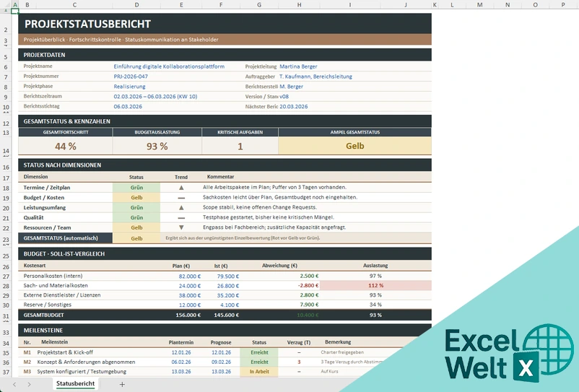Click the Gelb Ampel Gesamtstatus cell
The image size is (579, 392).
(x=355, y=146)
